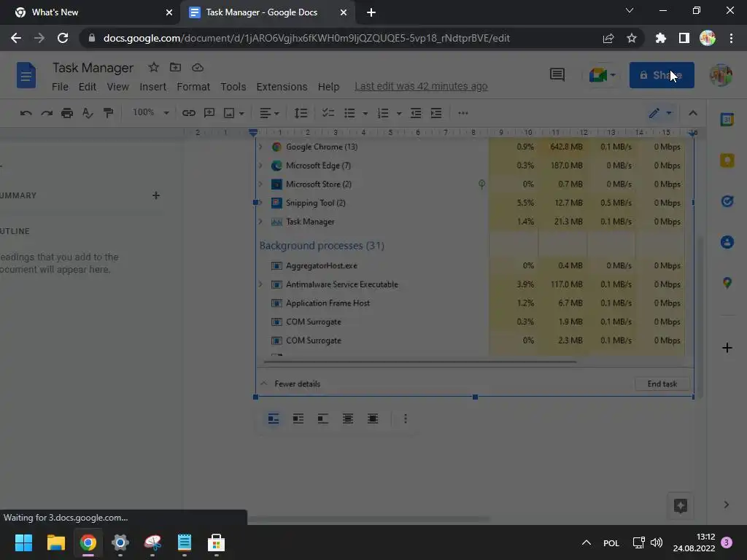Open the View menu
The image size is (747, 560).
[117, 87]
